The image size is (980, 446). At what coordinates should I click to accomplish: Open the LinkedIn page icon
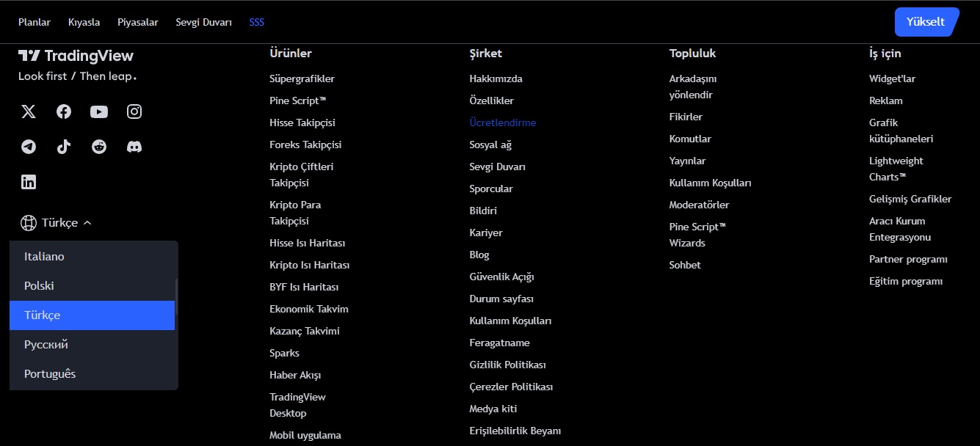tap(29, 182)
